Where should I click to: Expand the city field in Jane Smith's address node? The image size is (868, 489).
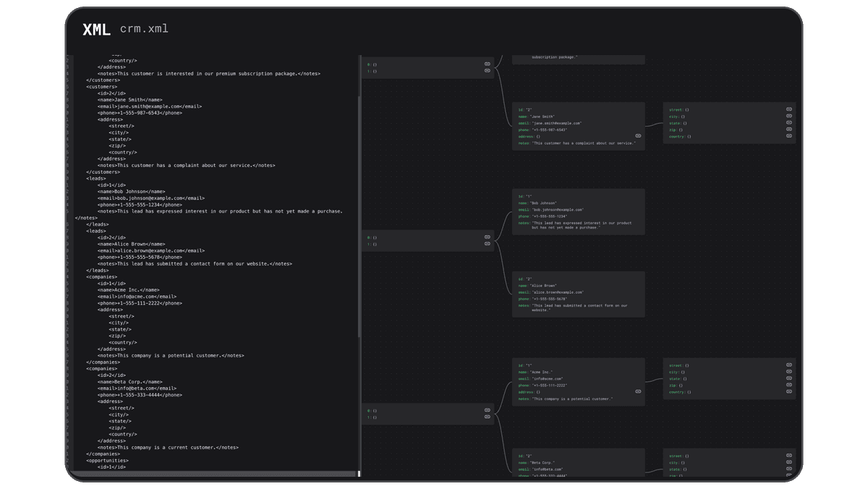point(788,116)
